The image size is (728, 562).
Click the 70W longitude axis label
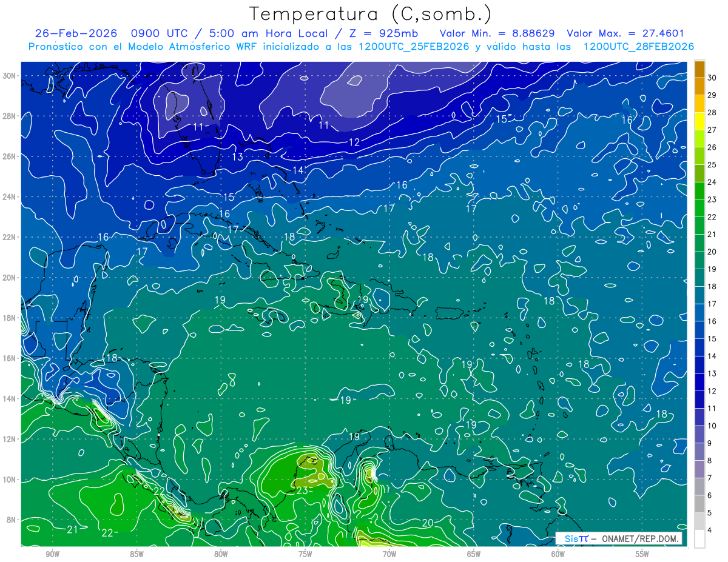point(389,554)
